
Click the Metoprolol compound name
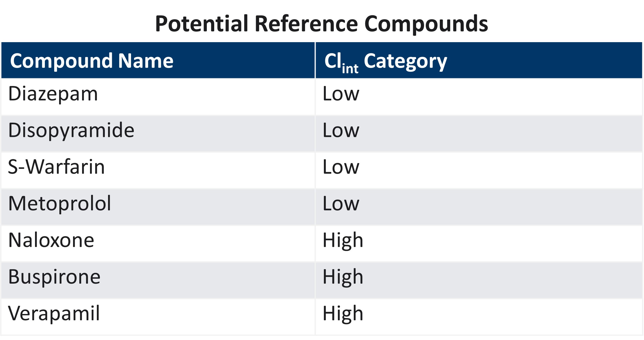(x=60, y=203)
